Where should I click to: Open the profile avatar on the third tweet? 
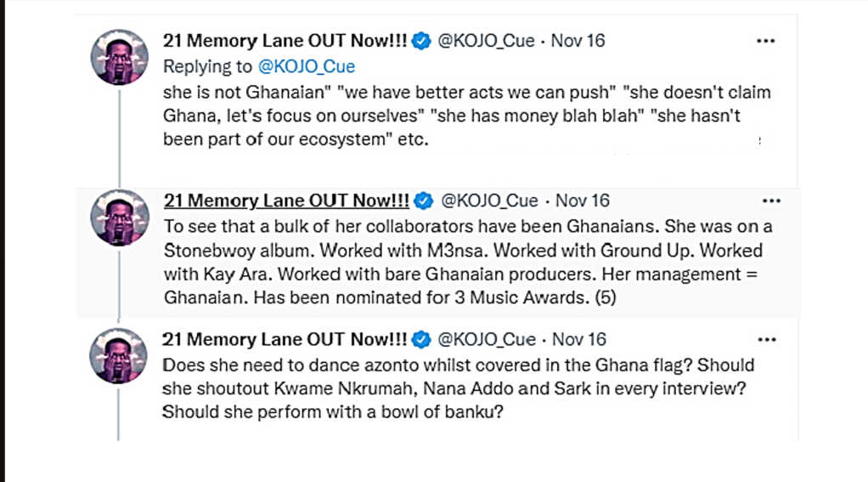coord(120,355)
